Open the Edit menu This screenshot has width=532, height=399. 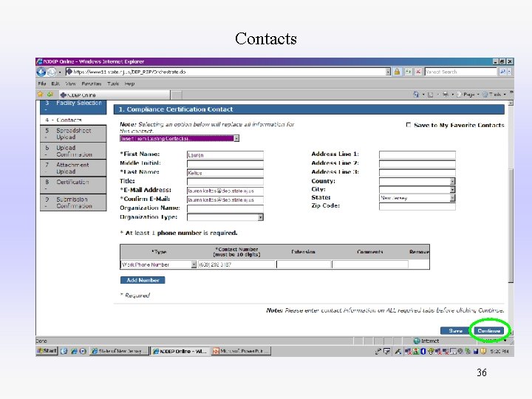[x=55, y=83]
